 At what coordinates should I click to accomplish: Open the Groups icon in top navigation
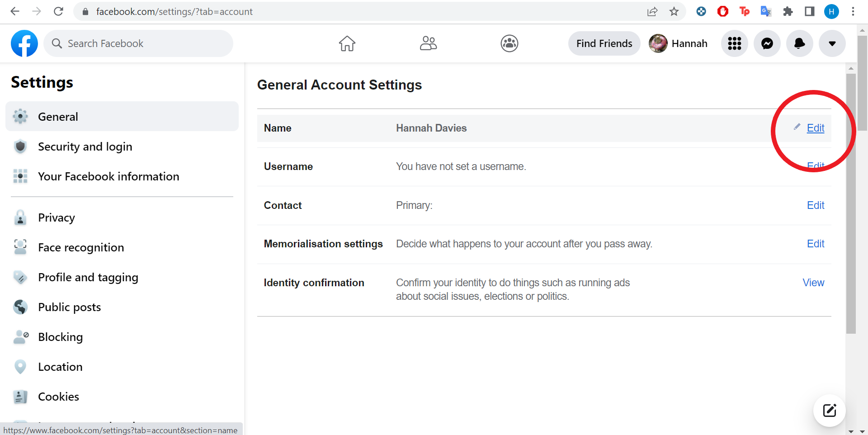[509, 43]
